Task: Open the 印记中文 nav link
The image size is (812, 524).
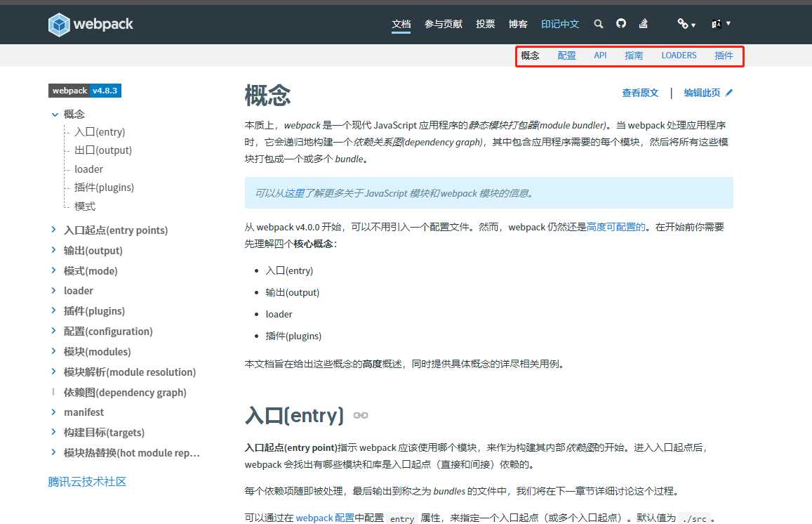Action: 560,24
